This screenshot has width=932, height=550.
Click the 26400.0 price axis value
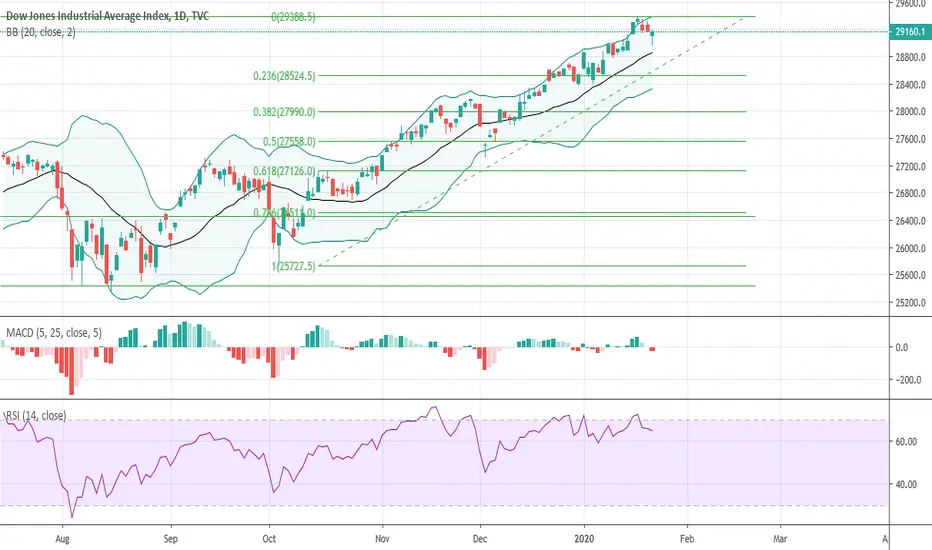[911, 221]
